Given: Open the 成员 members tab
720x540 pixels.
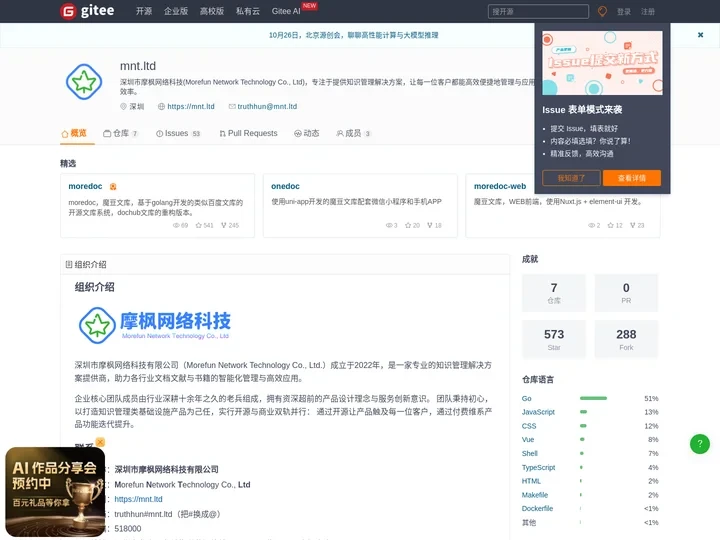Looking at the screenshot, I should pyautogui.click(x=353, y=133).
